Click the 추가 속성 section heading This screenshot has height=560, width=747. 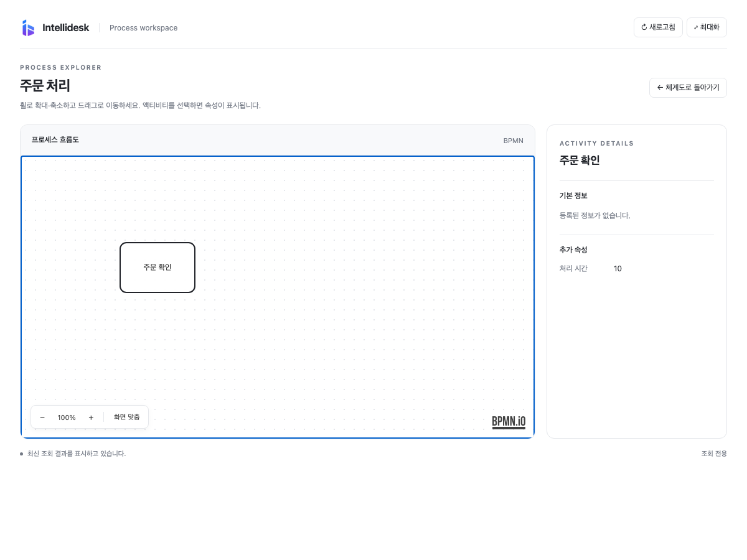tap(573, 250)
